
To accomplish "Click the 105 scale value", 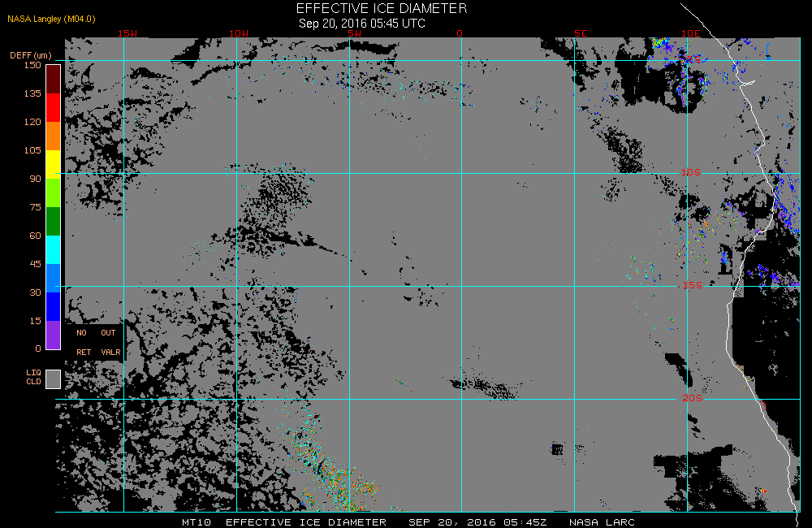I will click(32, 151).
